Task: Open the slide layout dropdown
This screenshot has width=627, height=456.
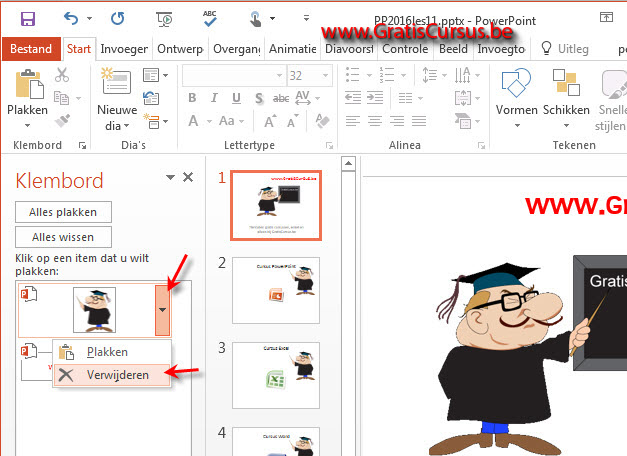Action: coord(156,75)
